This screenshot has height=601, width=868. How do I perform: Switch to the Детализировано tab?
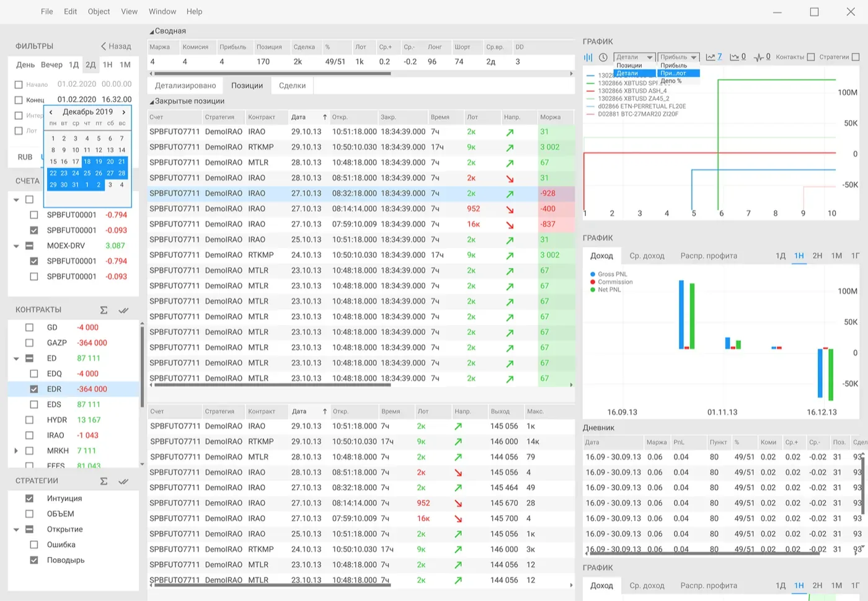[x=185, y=86]
